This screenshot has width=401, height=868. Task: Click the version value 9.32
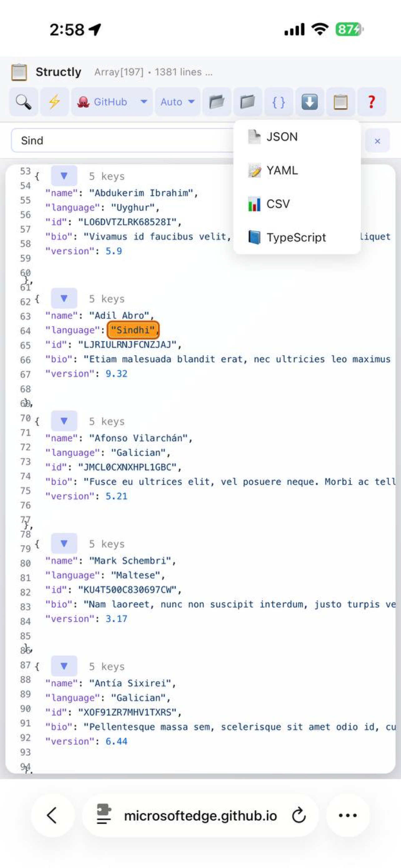116,374
